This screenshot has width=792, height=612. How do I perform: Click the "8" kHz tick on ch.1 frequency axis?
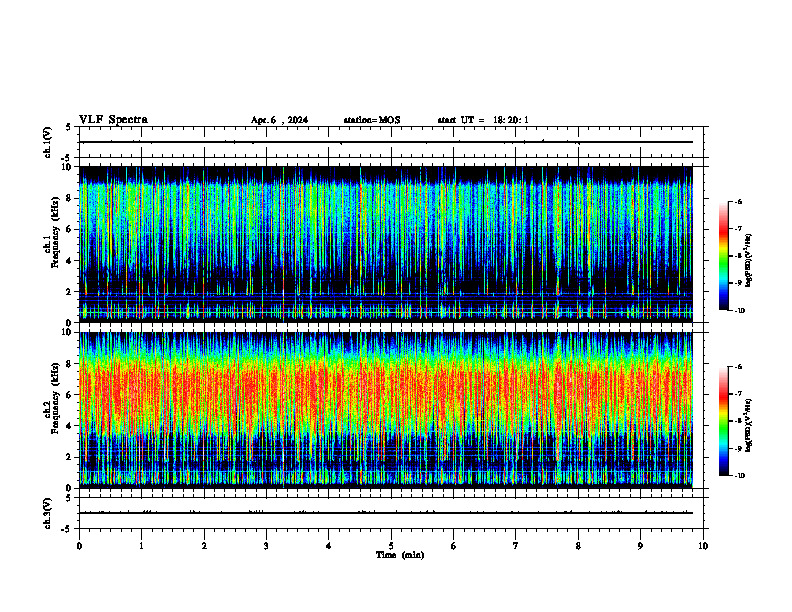(x=71, y=198)
